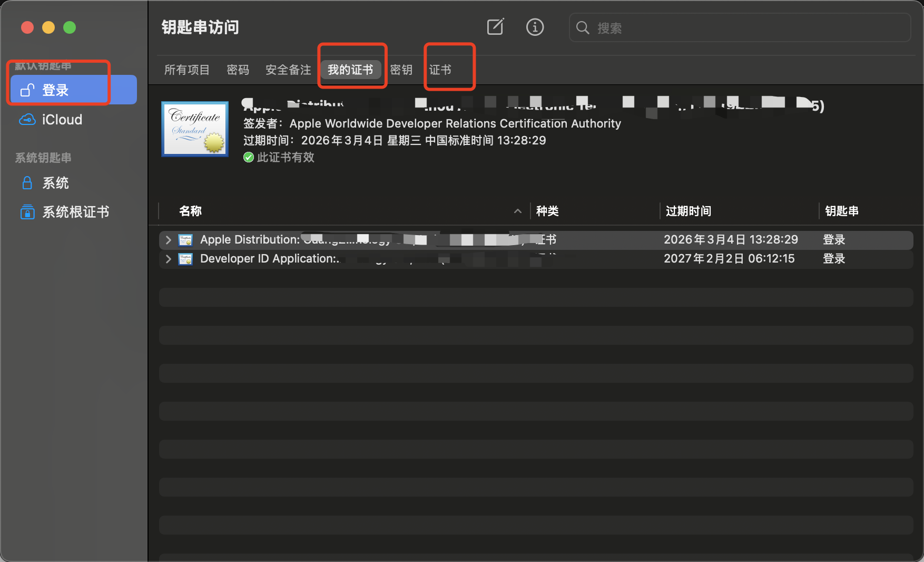Sort by the 钥匙串 column header

pos(842,211)
